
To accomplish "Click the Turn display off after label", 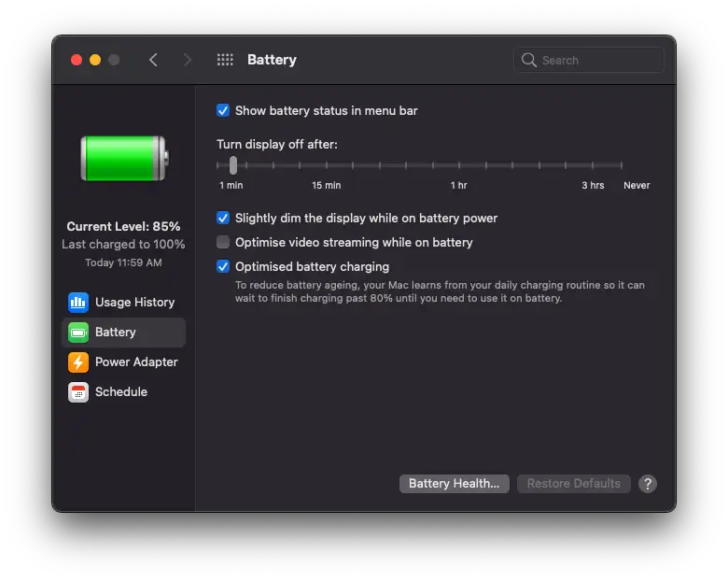I will [277, 145].
